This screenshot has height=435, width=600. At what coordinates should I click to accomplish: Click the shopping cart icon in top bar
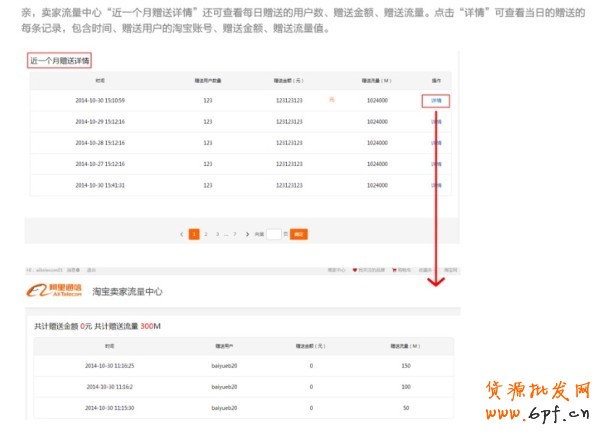click(394, 269)
